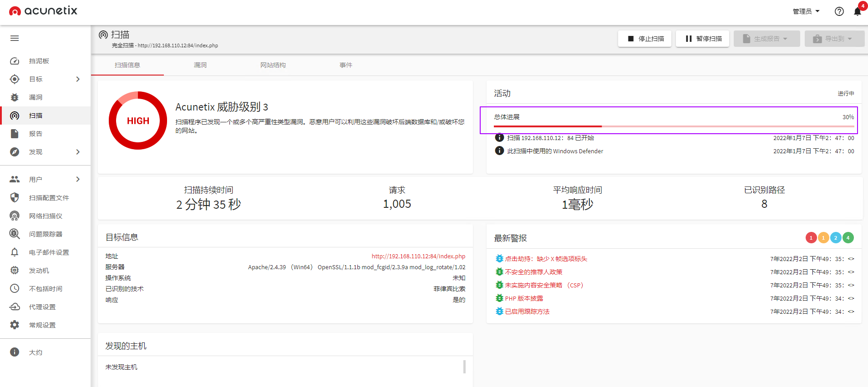Expand the 发现 sidebar submenu chevron
The height and width of the screenshot is (387, 868).
coord(78,152)
